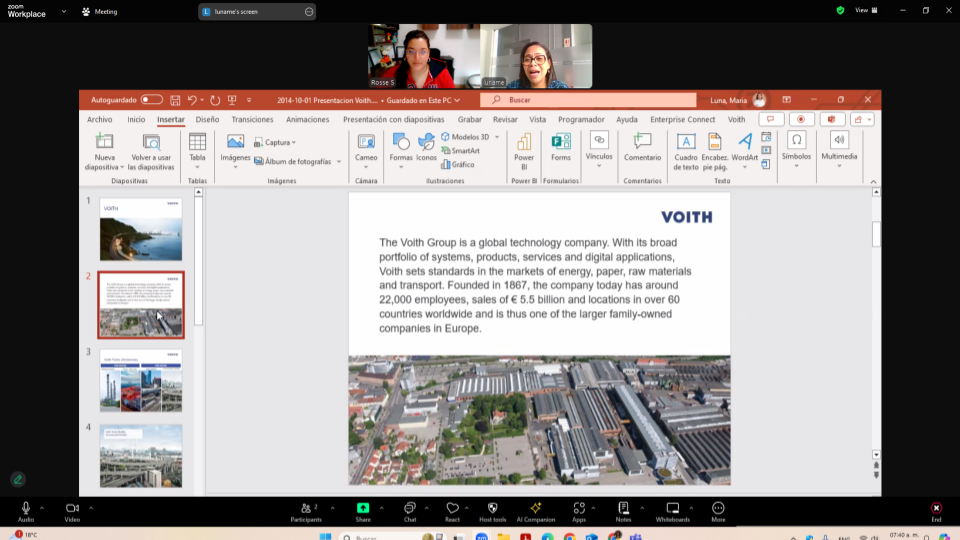Switch to the Inicio tab
This screenshot has width=960, height=540.
click(136, 119)
